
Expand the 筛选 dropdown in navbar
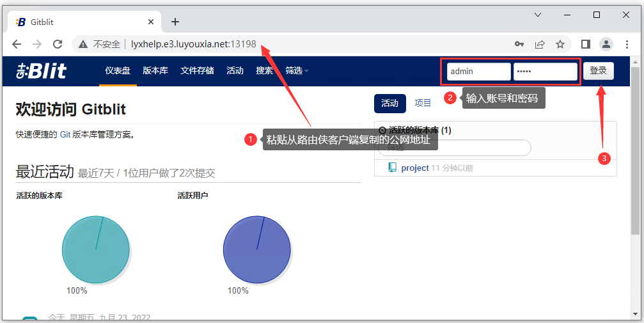coord(297,71)
